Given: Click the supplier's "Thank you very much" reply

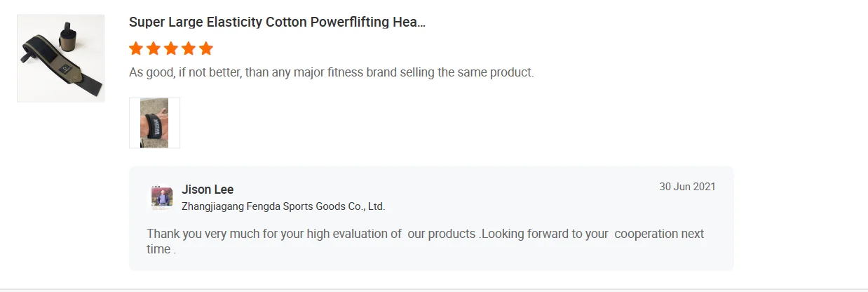Looking at the screenshot, I should coord(273,234).
